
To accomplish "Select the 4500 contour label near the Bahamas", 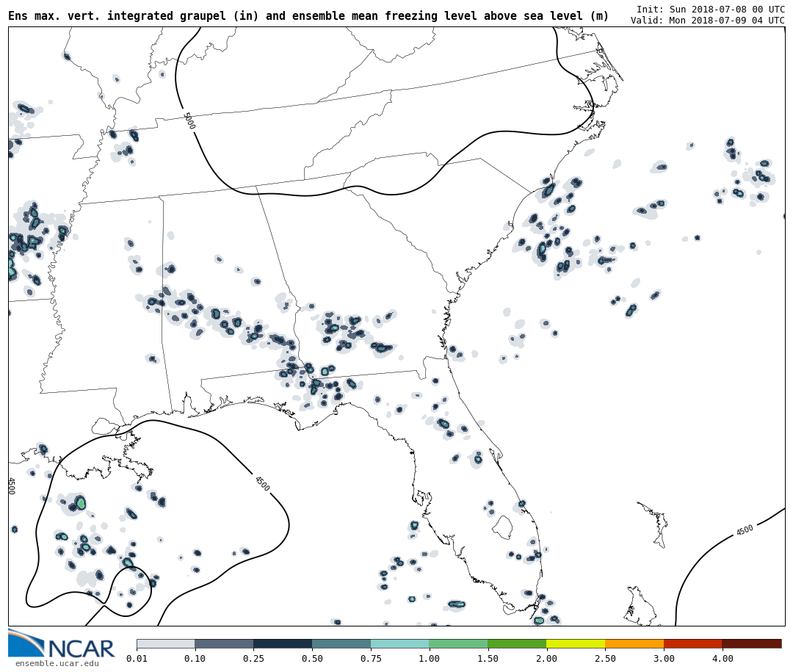I will point(745,530).
